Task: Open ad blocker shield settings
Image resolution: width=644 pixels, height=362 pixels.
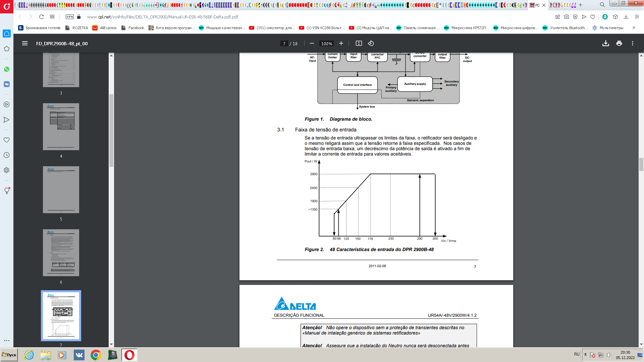Action: click(575, 17)
